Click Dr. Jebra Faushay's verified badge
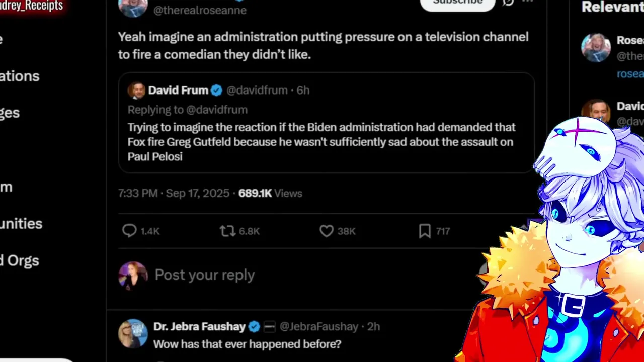The width and height of the screenshot is (644, 362). pyautogui.click(x=254, y=327)
